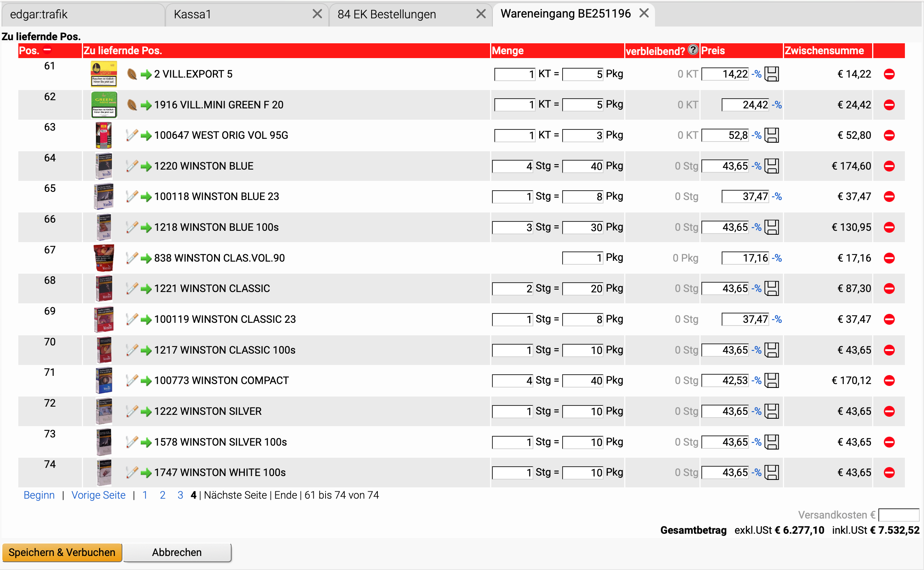Click green arrow next to 1220 WINSTON BLUE

[146, 166]
